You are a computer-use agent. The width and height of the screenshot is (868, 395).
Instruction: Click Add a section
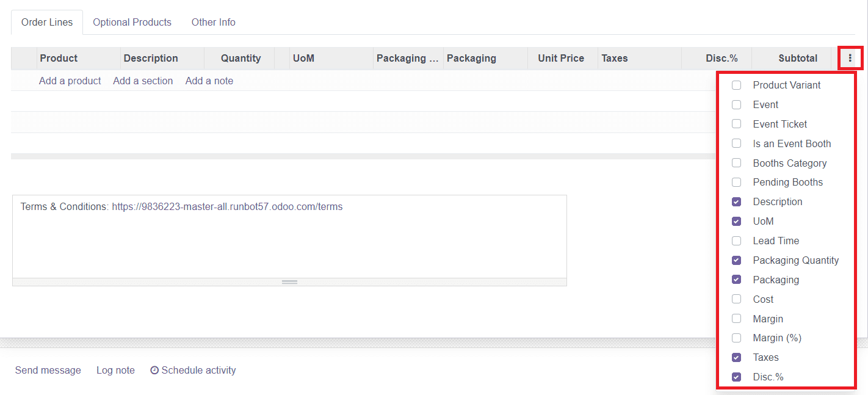[143, 81]
